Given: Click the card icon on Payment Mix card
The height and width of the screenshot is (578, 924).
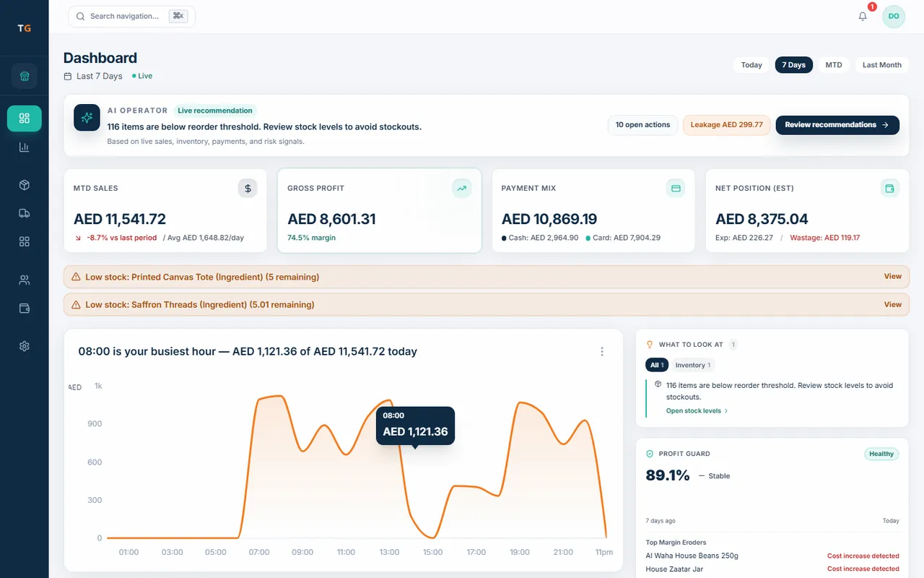Looking at the screenshot, I should click(676, 189).
